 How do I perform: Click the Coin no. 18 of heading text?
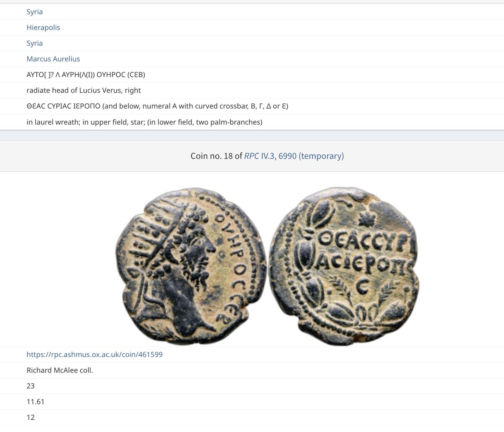tap(217, 156)
